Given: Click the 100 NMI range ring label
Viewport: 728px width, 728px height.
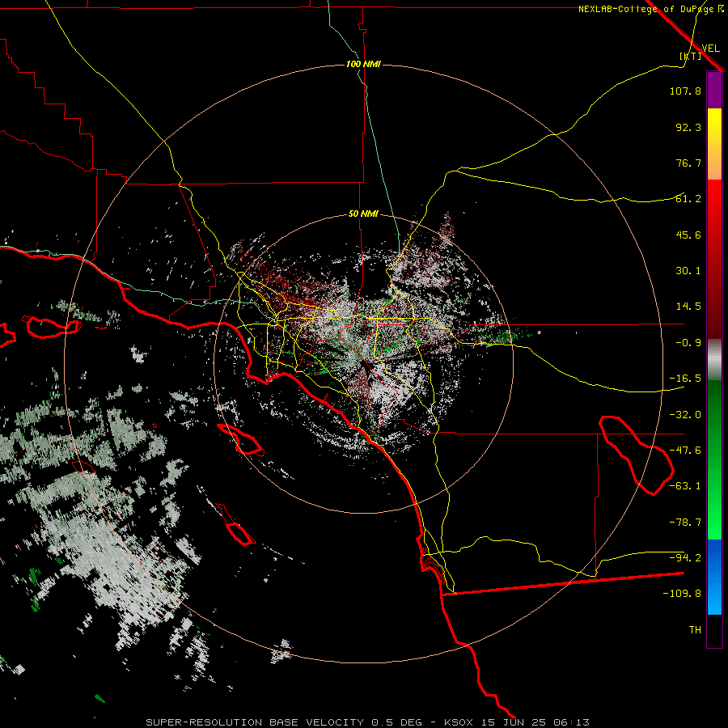Looking at the screenshot, I should (x=363, y=64).
